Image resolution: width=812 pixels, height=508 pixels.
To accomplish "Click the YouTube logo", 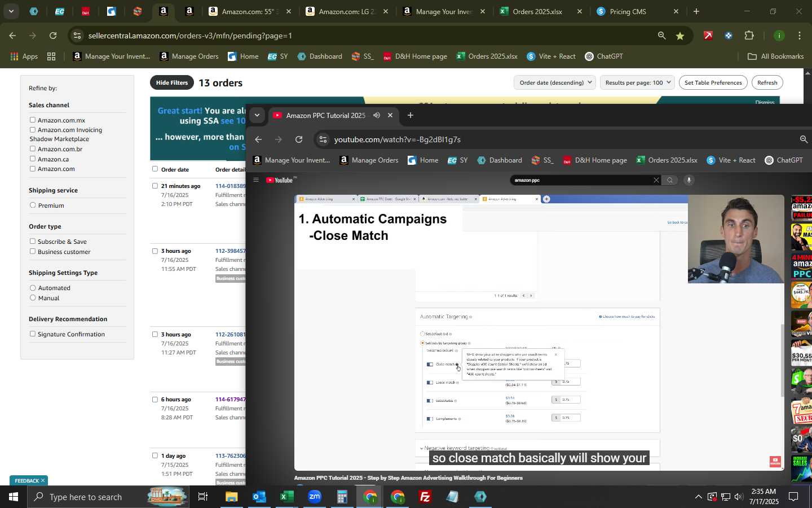I will click(280, 180).
